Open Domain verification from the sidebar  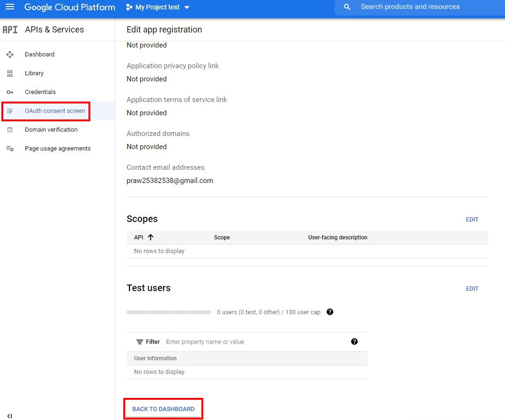[x=51, y=129]
